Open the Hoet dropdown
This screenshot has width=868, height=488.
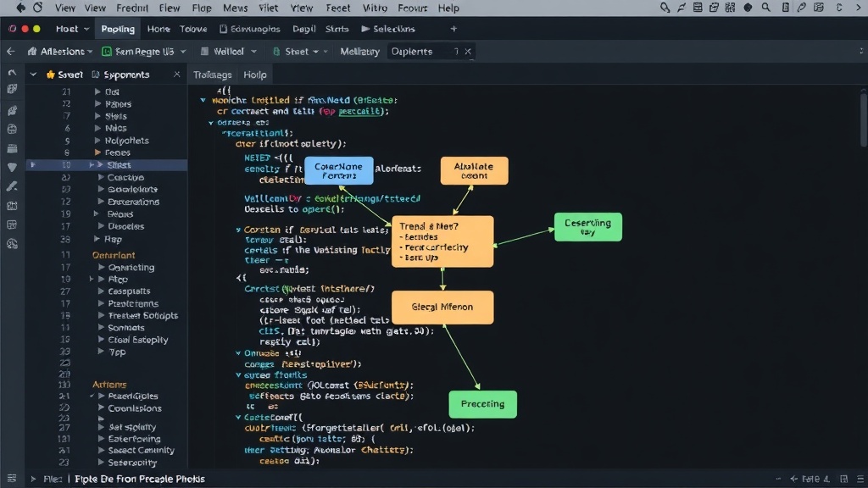[x=73, y=29]
